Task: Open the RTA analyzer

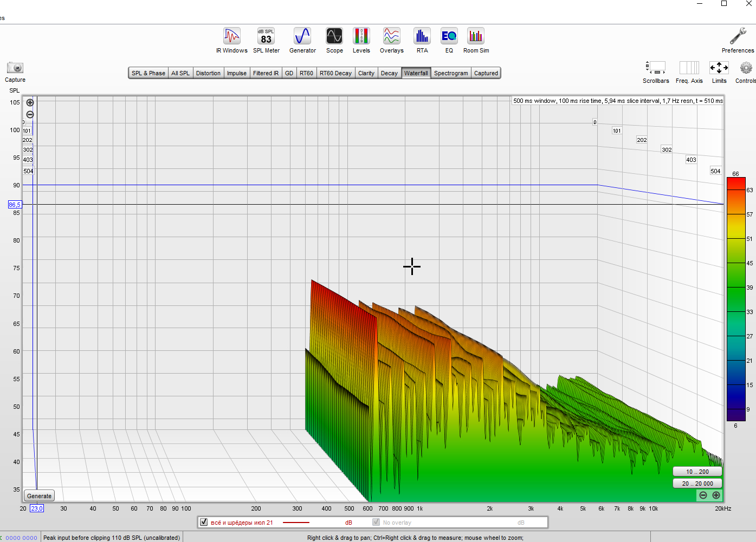Action: point(422,37)
